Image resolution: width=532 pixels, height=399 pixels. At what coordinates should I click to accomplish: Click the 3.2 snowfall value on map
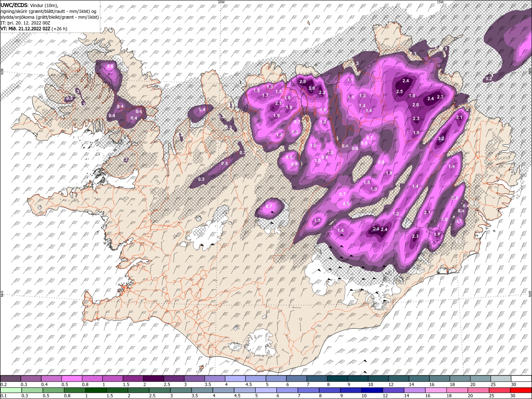tap(441, 138)
